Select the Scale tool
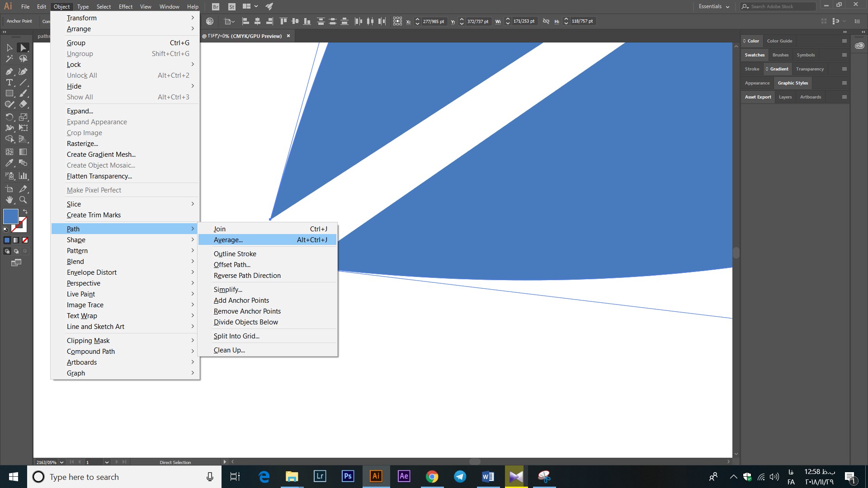This screenshot has height=488, width=868. pos(23,117)
